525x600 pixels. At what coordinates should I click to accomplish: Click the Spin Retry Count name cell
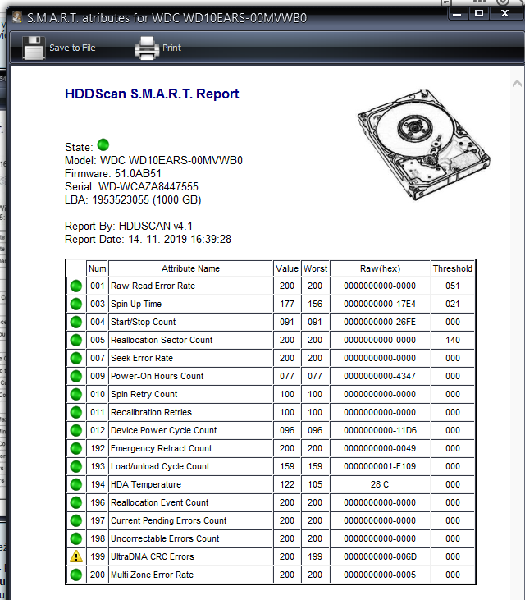coord(191,394)
